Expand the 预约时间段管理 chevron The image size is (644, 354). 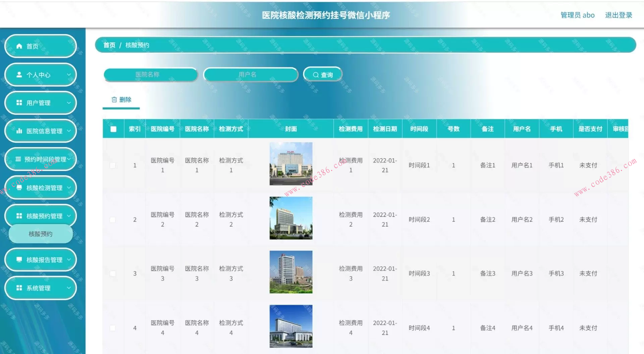[69, 159]
